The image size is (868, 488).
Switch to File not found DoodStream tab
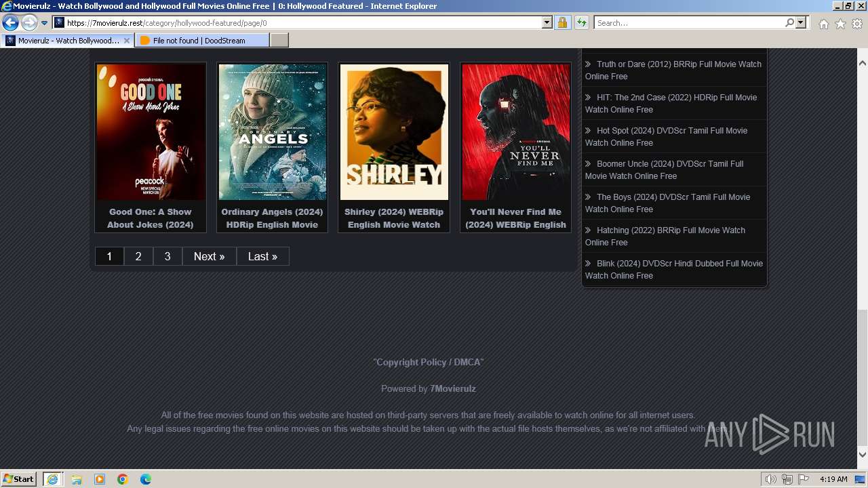pyautogui.click(x=202, y=41)
